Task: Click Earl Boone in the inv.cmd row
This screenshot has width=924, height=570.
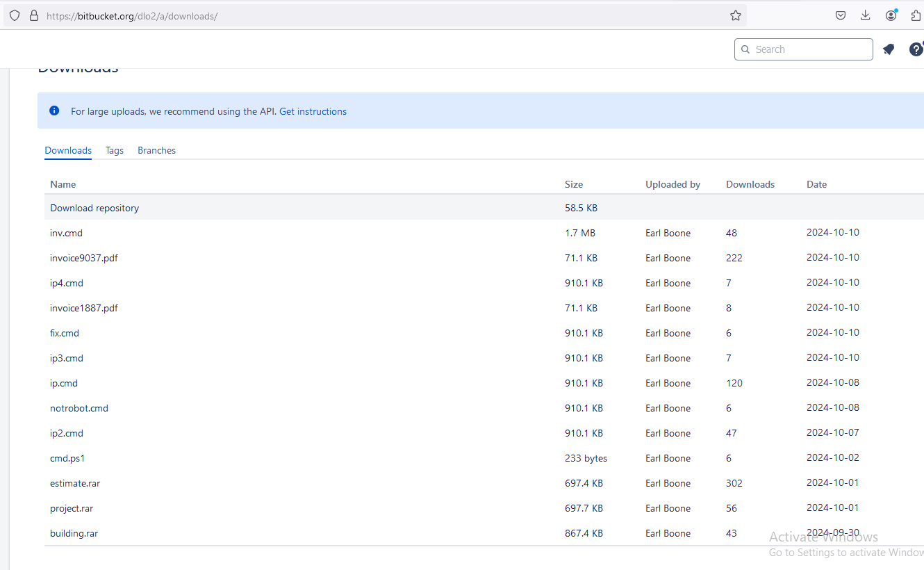Action: [668, 233]
